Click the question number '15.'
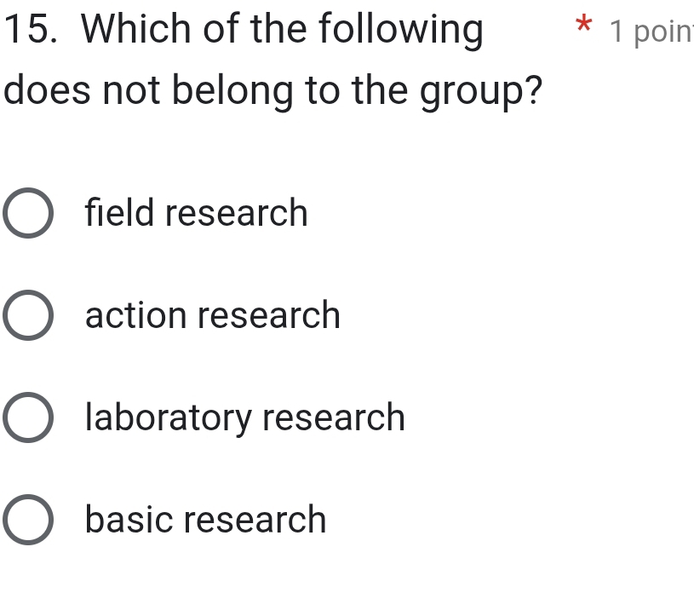 point(33,30)
